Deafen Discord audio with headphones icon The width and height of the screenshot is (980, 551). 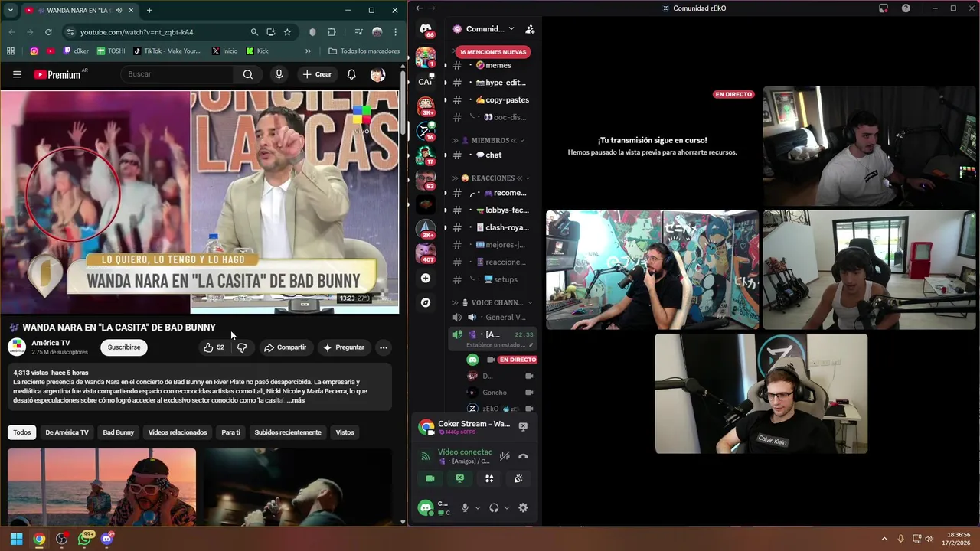(494, 507)
